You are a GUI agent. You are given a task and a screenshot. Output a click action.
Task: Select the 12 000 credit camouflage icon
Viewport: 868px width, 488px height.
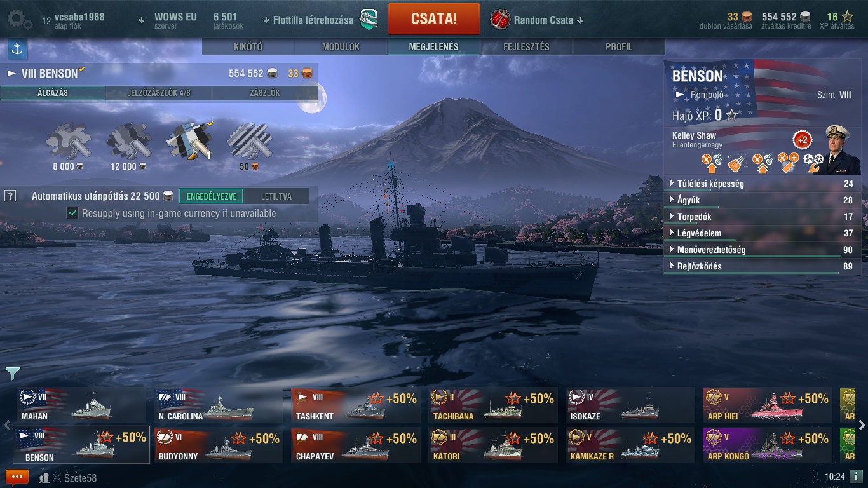128,142
